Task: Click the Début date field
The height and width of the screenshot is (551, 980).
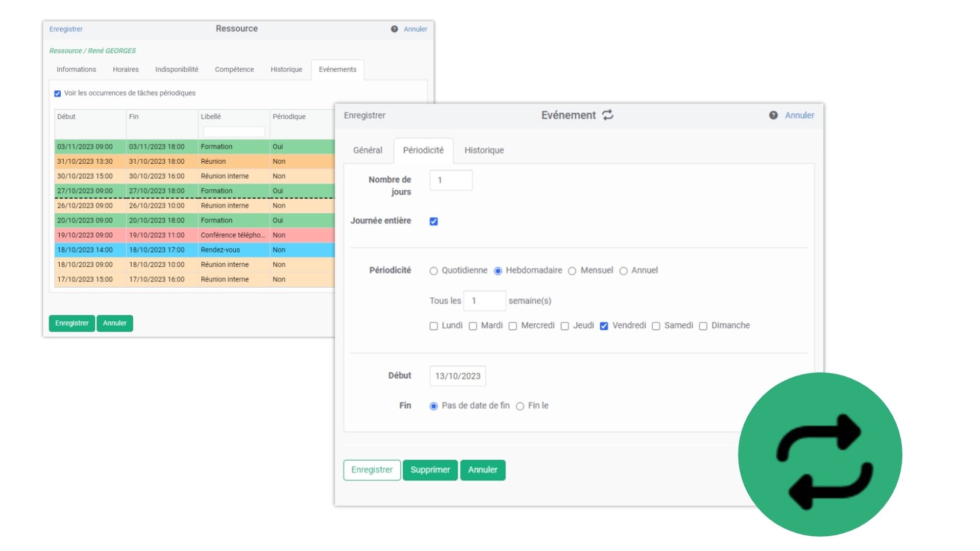Action: 458,376
